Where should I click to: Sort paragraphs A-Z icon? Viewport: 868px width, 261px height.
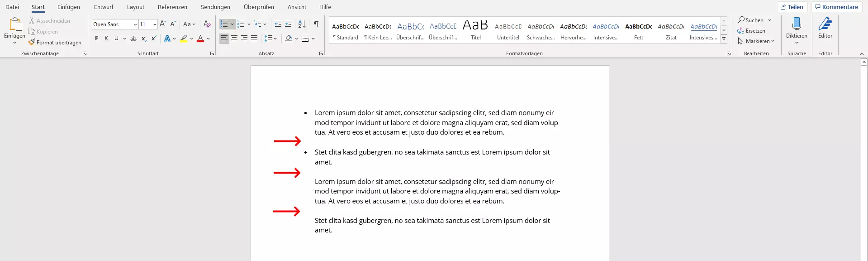tap(302, 24)
